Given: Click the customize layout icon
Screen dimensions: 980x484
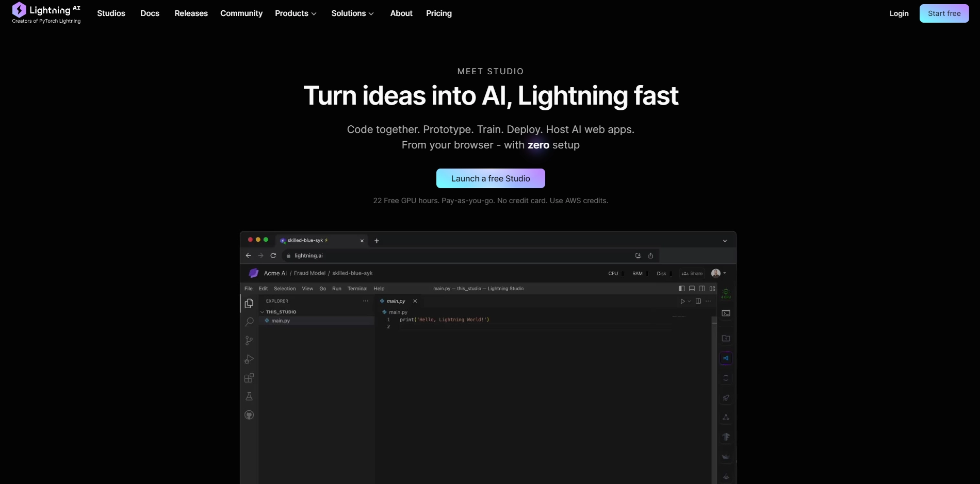Looking at the screenshot, I should tap(712, 289).
